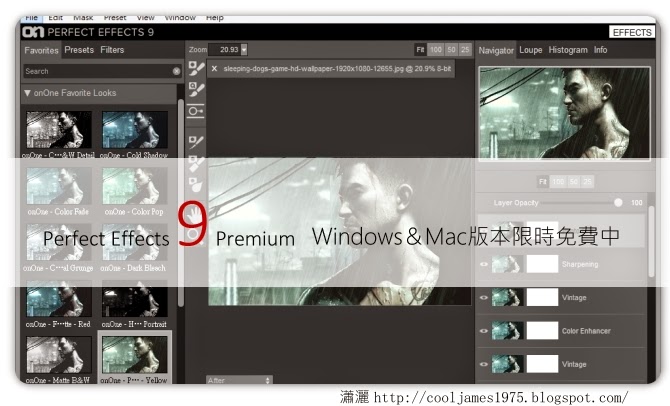Open the After preview mode dropdown
The image size is (670, 406).
(239, 380)
